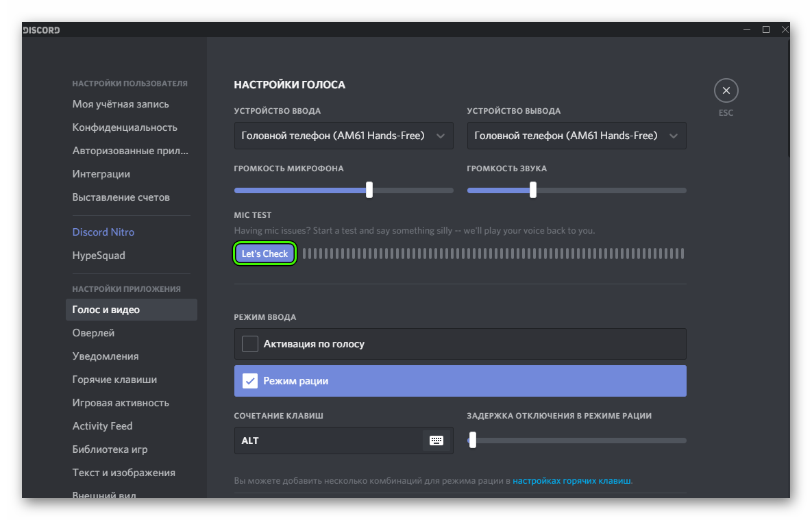Click the ALT shortcut input field
812x520 pixels.
(x=344, y=441)
